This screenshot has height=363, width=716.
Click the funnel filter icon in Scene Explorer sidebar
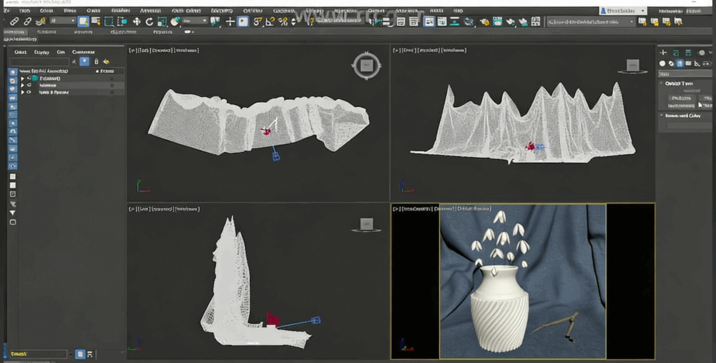pyautogui.click(x=13, y=213)
